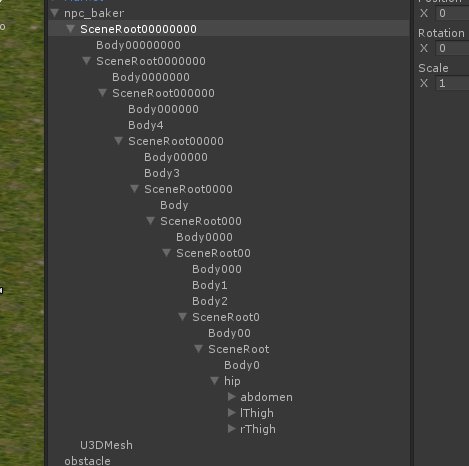Viewport: 469px width, 466px height.
Task: Collapse SceneRoot00000000 disclosure triangle
Action: [70, 29]
